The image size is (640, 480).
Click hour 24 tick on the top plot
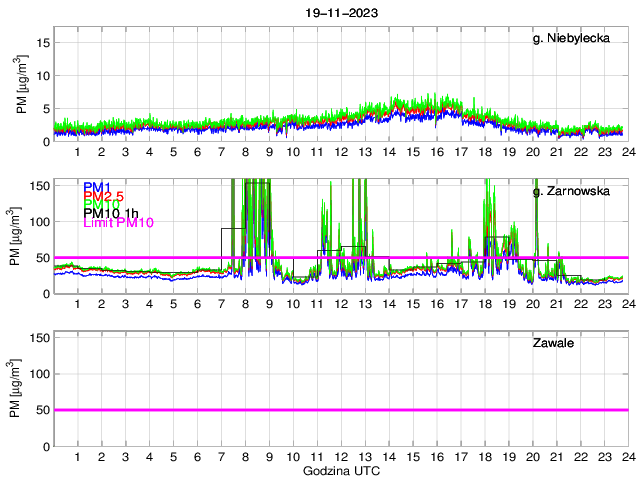coord(628,152)
